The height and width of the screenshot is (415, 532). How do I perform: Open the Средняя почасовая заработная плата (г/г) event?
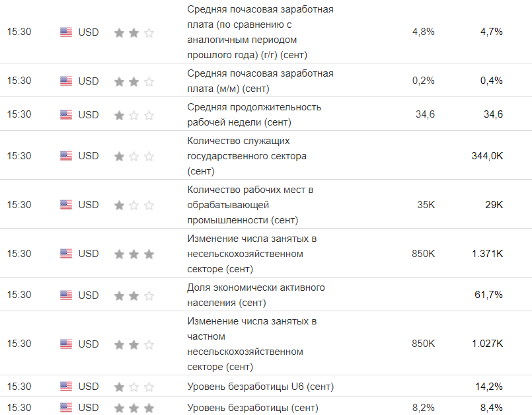pyautogui.click(x=260, y=32)
